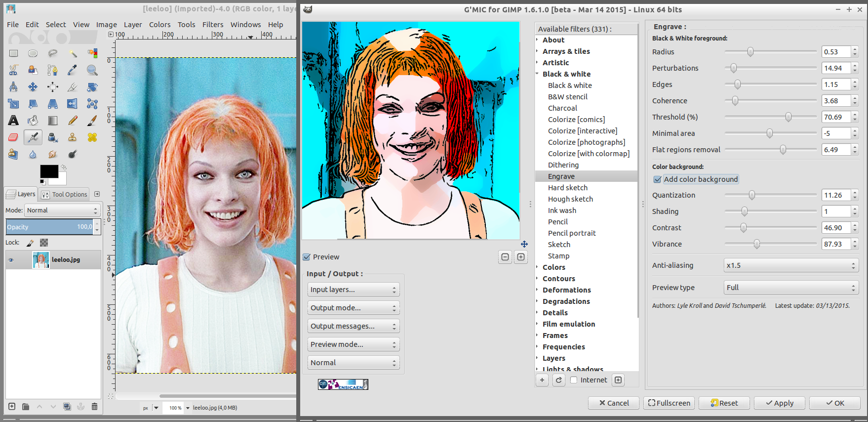Viewport: 868px width, 422px height.
Task: Uncheck Add color background
Action: click(x=657, y=179)
